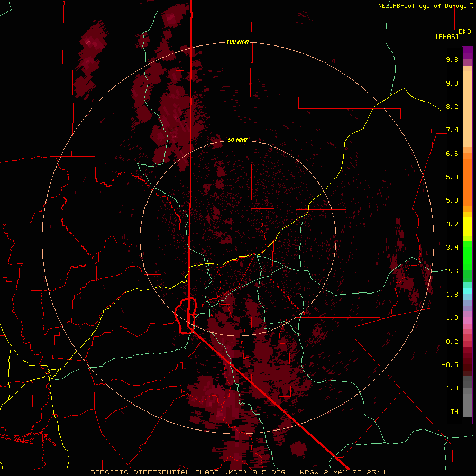Click the 100 NMI range ring label
This screenshot has height=476, width=476.
237,42
